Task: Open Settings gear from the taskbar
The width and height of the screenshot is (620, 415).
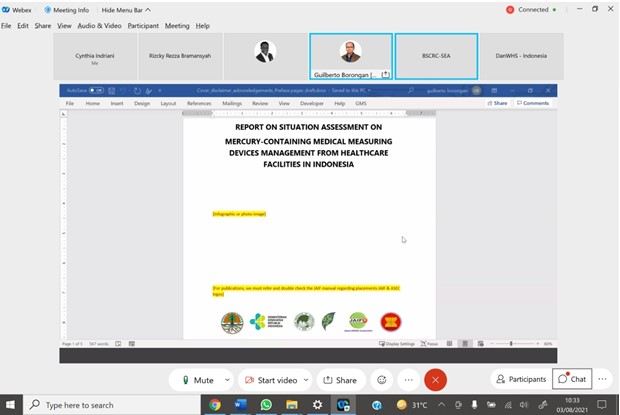Action: point(318,405)
